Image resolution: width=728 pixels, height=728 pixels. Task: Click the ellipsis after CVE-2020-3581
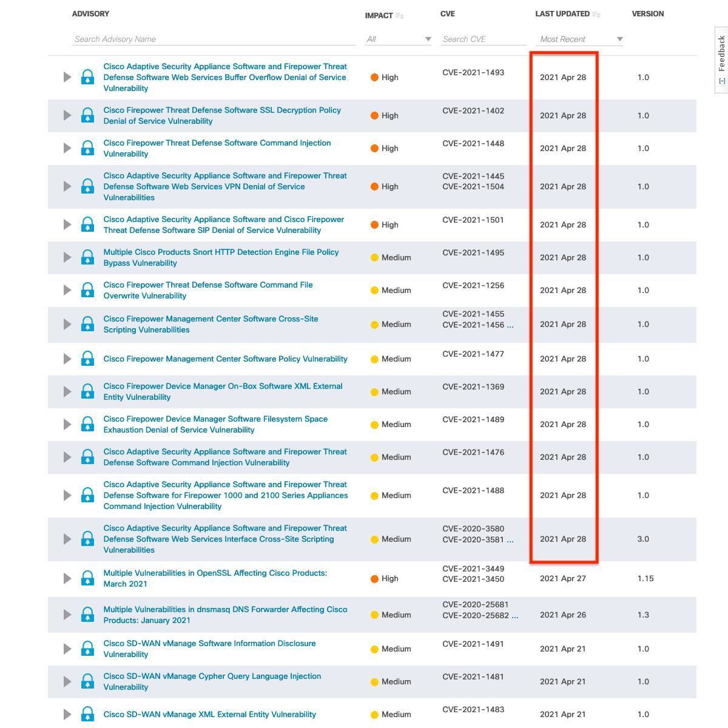point(510,539)
